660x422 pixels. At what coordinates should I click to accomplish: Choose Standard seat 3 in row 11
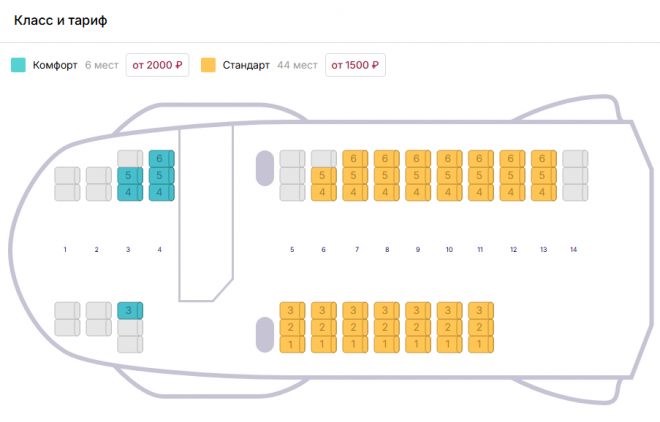tap(481, 310)
